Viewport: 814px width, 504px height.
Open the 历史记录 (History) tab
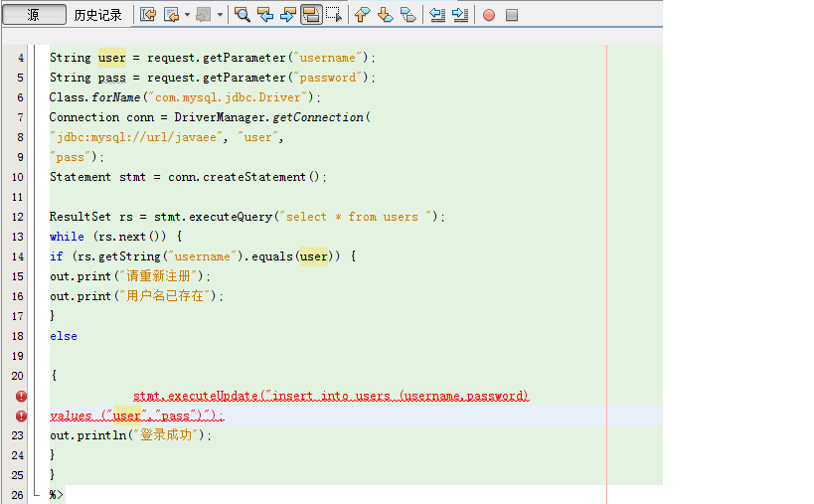(x=97, y=15)
